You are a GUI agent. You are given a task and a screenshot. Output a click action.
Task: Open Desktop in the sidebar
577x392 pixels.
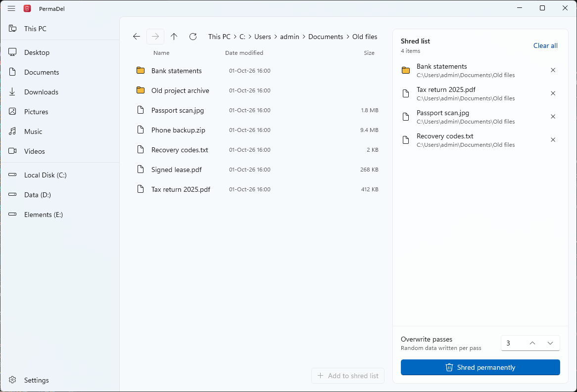click(60, 52)
